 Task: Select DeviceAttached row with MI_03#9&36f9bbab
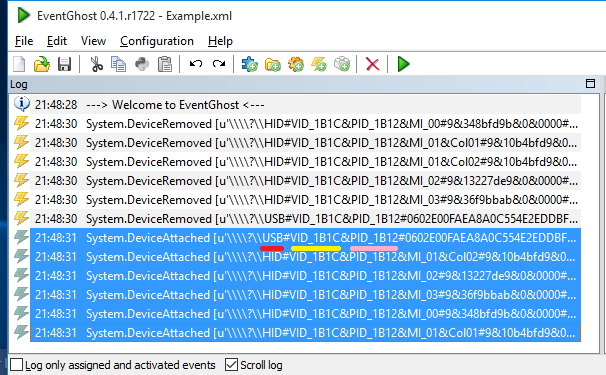(x=305, y=294)
